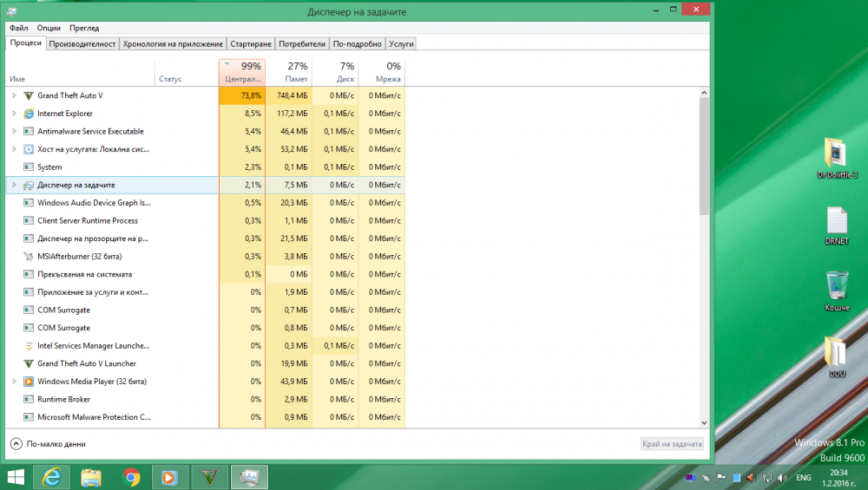This screenshot has width=868, height=490.
Task: Click the Windows Audio Device Graph icon
Action: pyautogui.click(x=29, y=203)
